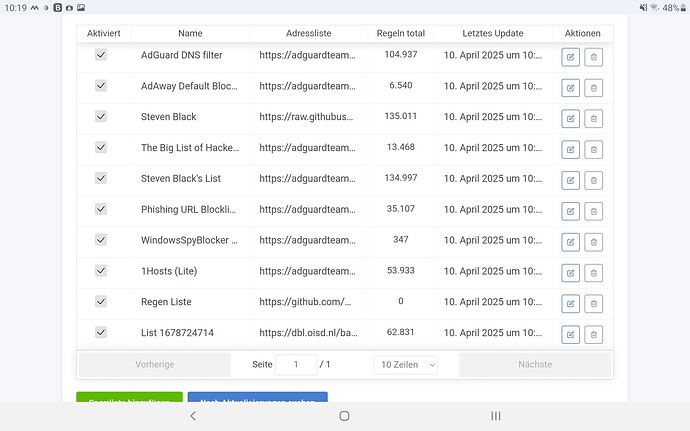Delete the Steven Black entry

click(593, 119)
